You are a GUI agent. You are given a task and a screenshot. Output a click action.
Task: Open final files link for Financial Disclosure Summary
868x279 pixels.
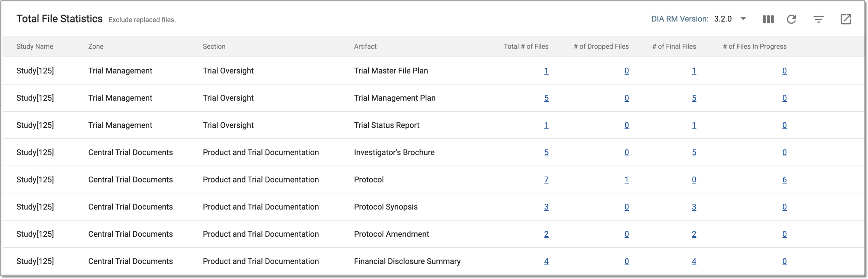coord(694,262)
